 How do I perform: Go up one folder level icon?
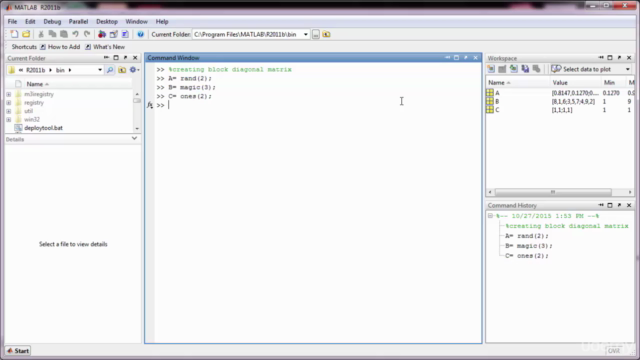tap(327, 34)
